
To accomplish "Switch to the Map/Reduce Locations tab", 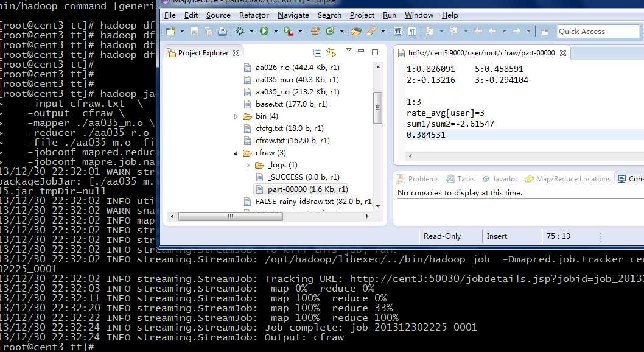I will [x=567, y=179].
